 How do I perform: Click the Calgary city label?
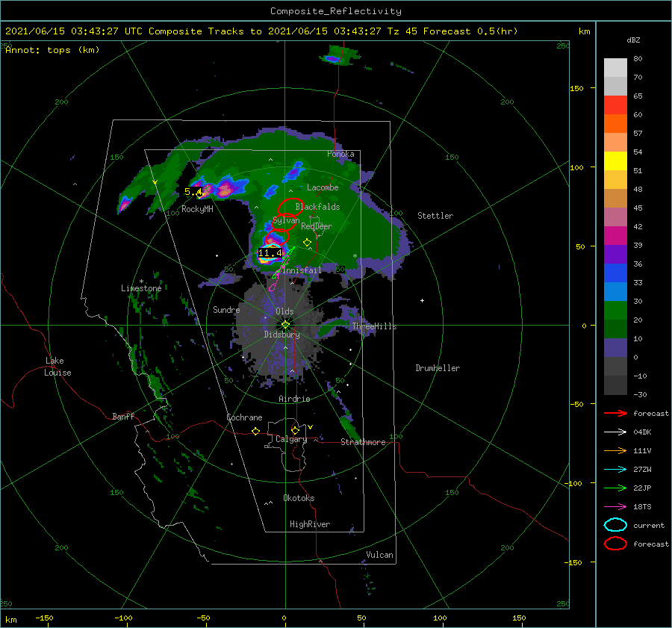[291, 439]
